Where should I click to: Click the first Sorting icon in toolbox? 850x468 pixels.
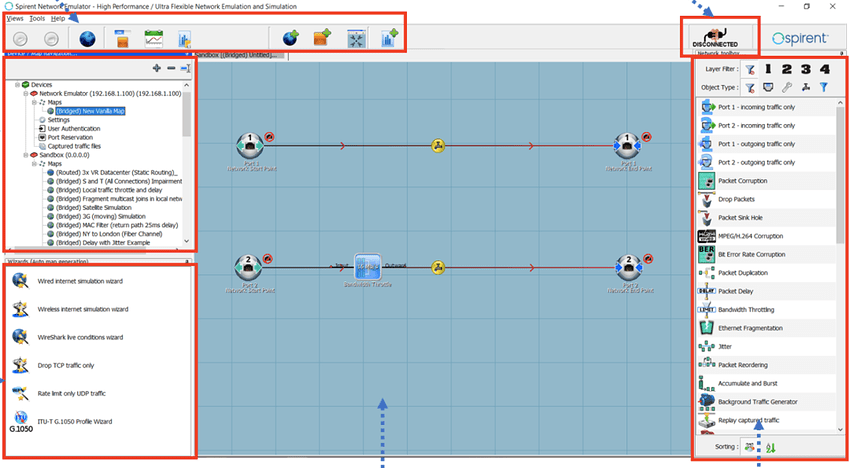[x=750, y=447]
